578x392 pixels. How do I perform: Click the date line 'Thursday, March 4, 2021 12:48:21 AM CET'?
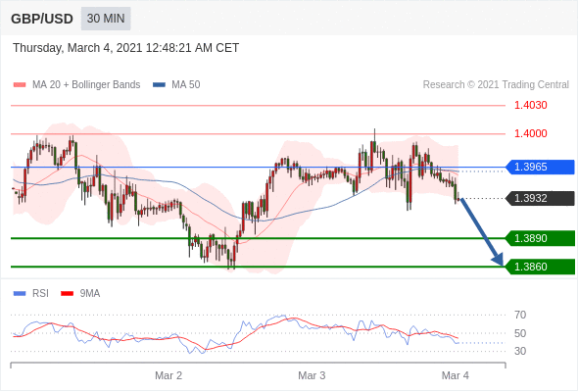[126, 48]
